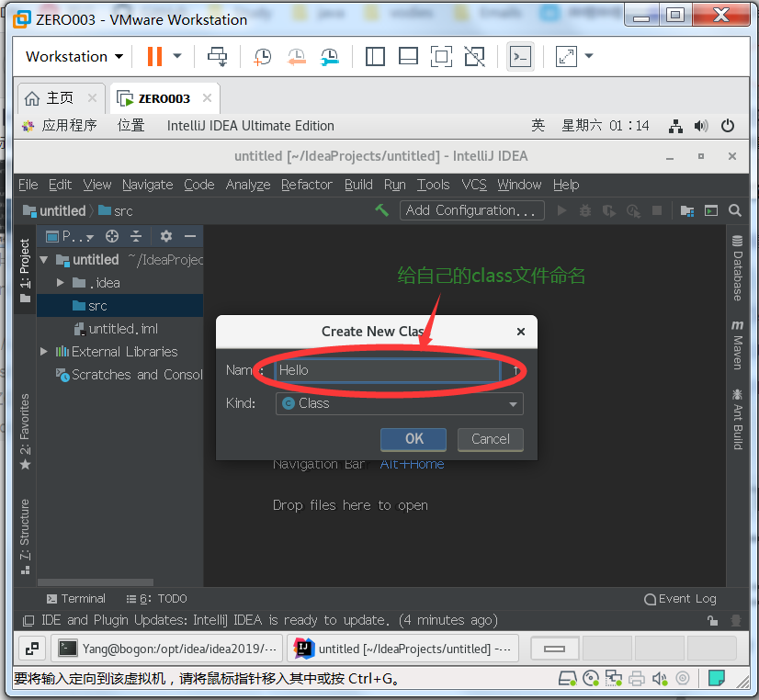Switch to untitled IntelliJ taskbar item
Screen dimensions: 759x700
coord(402,649)
